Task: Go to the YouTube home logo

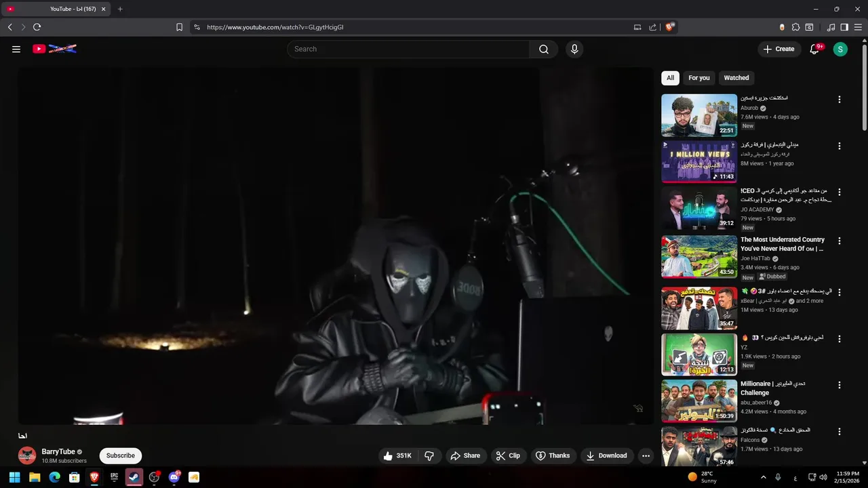Action: click(x=54, y=49)
